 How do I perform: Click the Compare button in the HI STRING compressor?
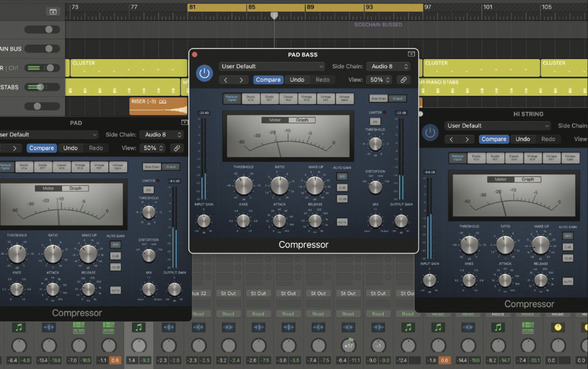[493, 139]
